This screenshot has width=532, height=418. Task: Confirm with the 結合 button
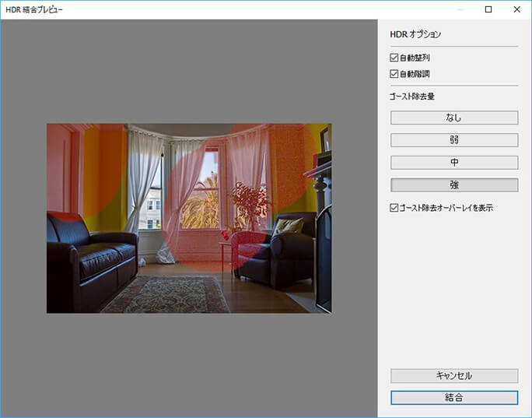point(454,398)
